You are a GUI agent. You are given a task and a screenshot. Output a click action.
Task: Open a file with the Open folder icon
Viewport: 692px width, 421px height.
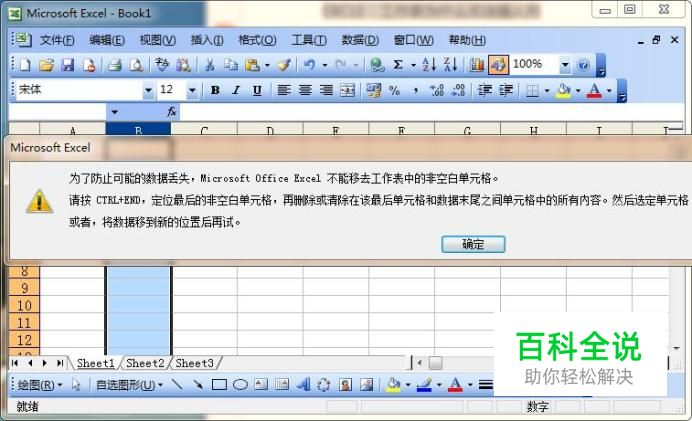(46, 65)
